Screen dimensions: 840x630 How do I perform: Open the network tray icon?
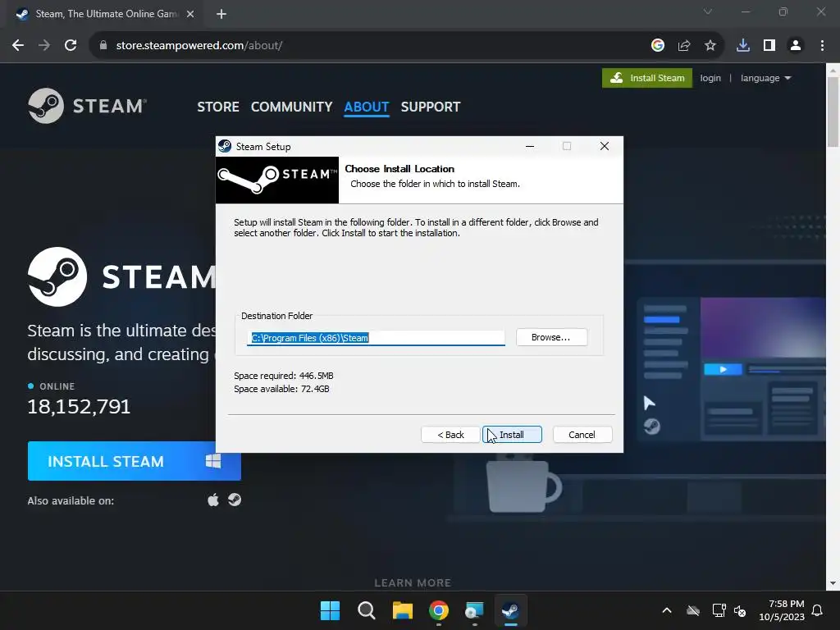[x=719, y=610]
